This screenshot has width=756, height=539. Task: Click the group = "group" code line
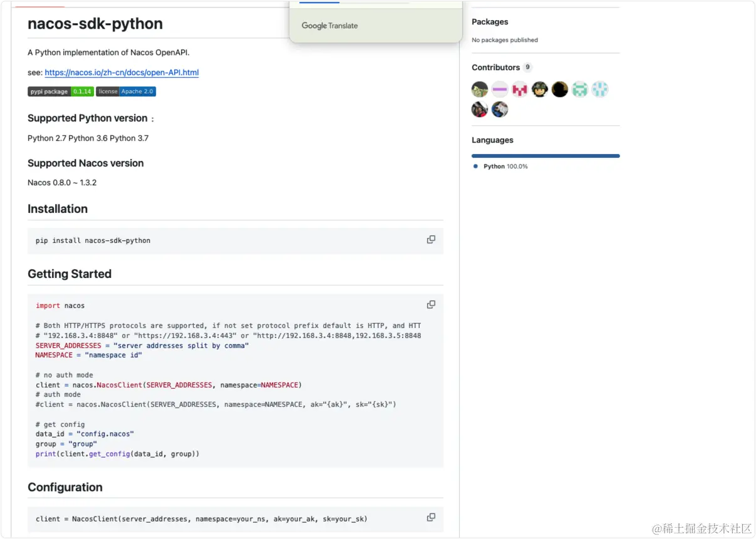[66, 444]
